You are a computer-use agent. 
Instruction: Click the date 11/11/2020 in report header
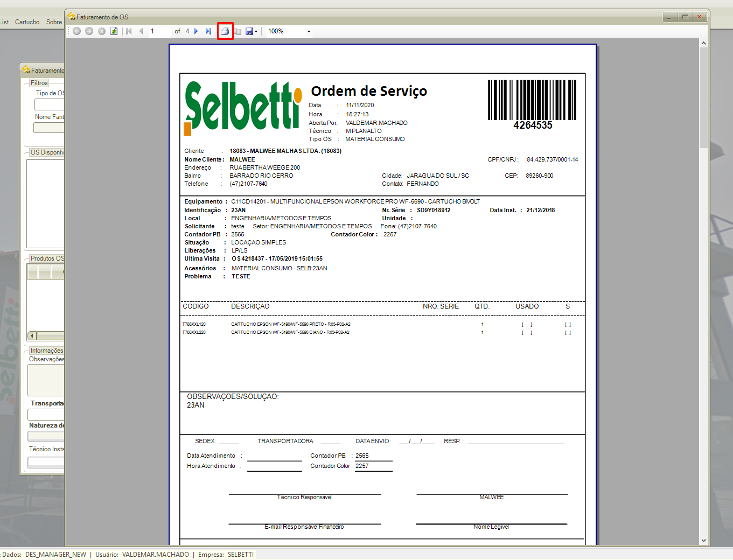click(360, 105)
